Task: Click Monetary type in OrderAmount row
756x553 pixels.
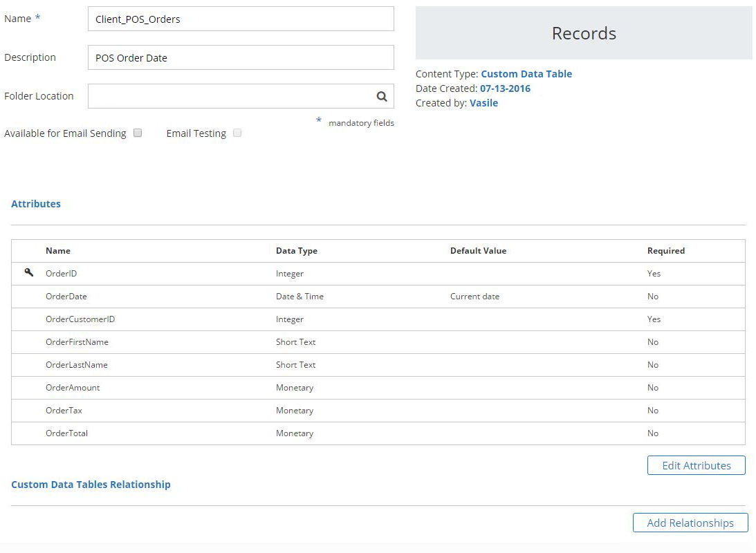Action: click(295, 388)
